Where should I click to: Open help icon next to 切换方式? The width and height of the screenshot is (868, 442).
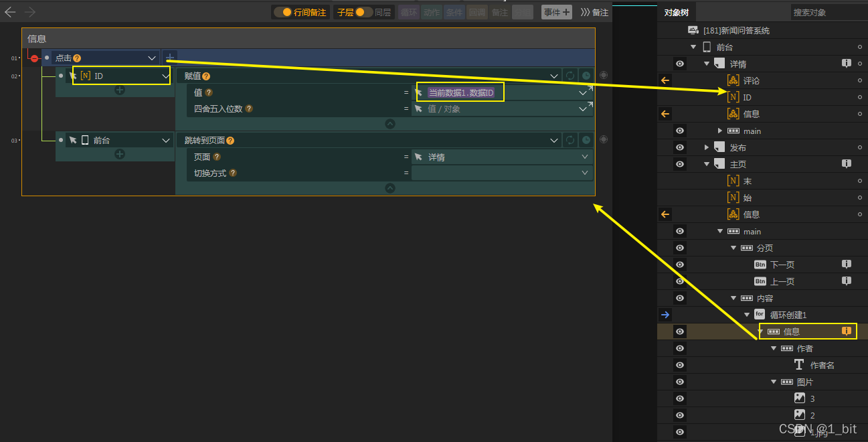click(x=233, y=173)
